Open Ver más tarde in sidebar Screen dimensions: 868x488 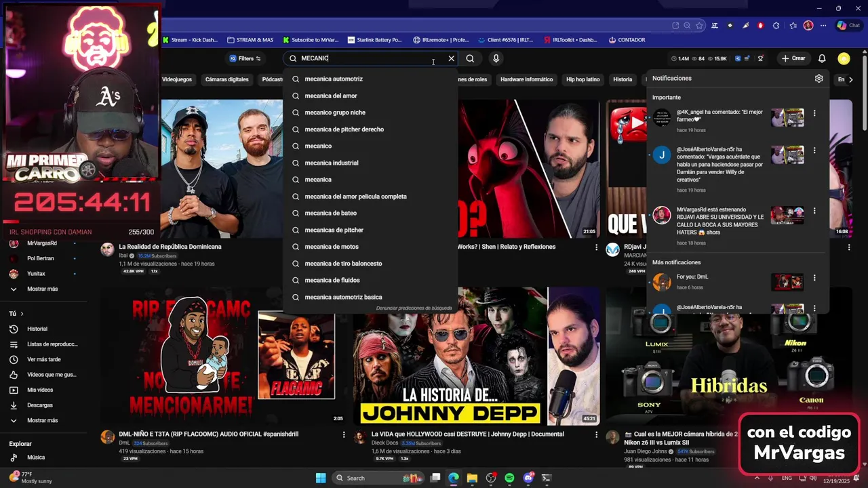click(43, 359)
